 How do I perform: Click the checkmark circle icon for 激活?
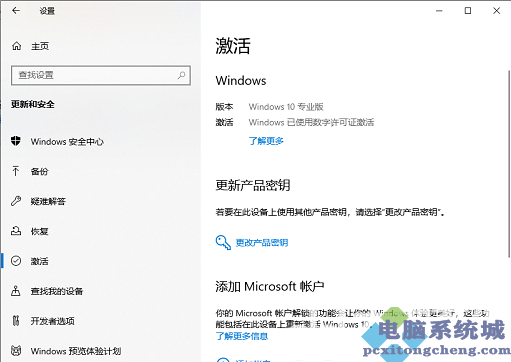[16, 261]
